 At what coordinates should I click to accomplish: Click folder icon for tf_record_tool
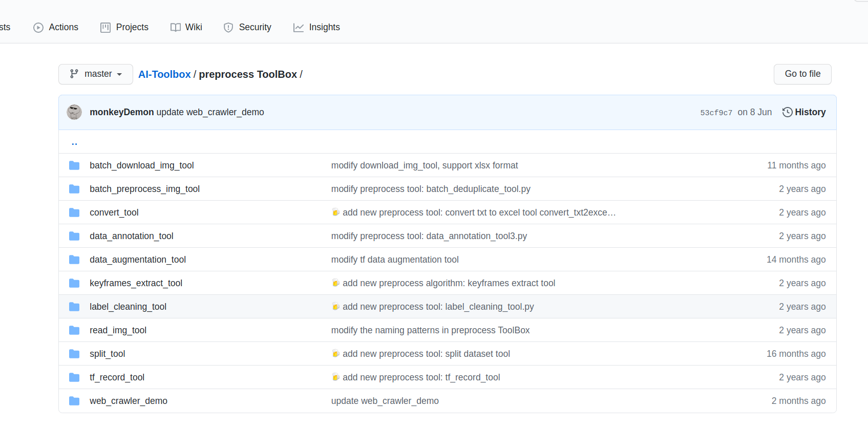coord(74,377)
